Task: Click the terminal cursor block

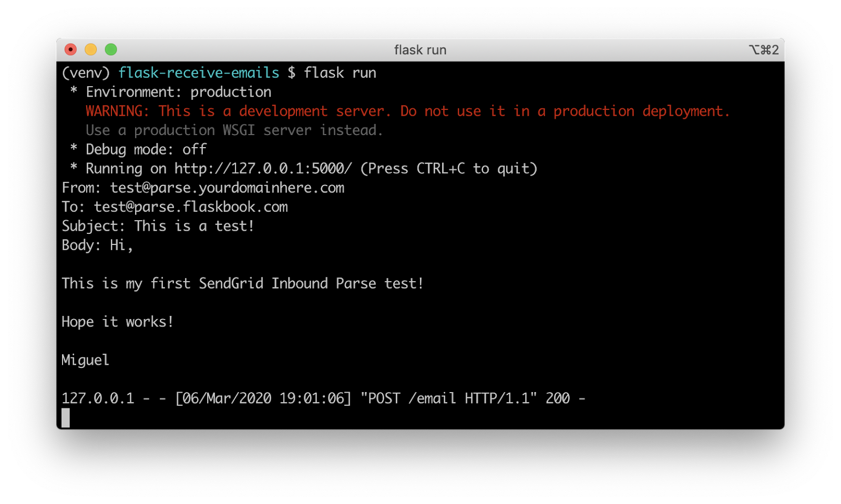Action: [x=66, y=418]
